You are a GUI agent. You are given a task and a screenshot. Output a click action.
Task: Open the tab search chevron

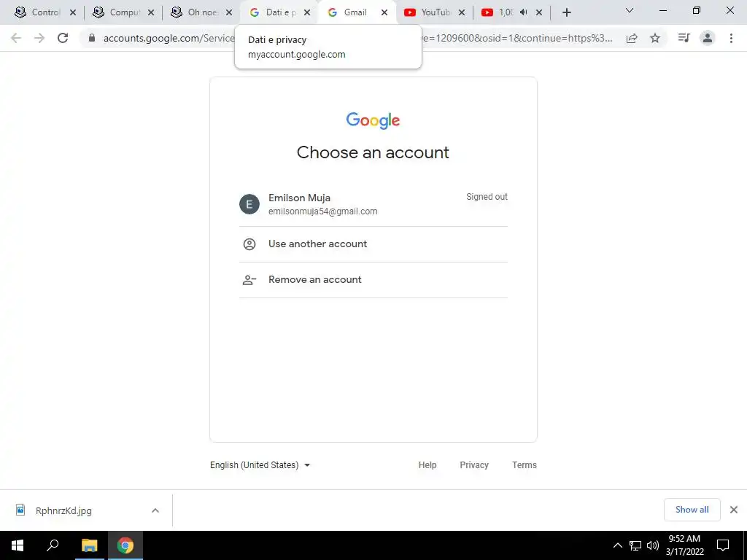[x=630, y=10]
